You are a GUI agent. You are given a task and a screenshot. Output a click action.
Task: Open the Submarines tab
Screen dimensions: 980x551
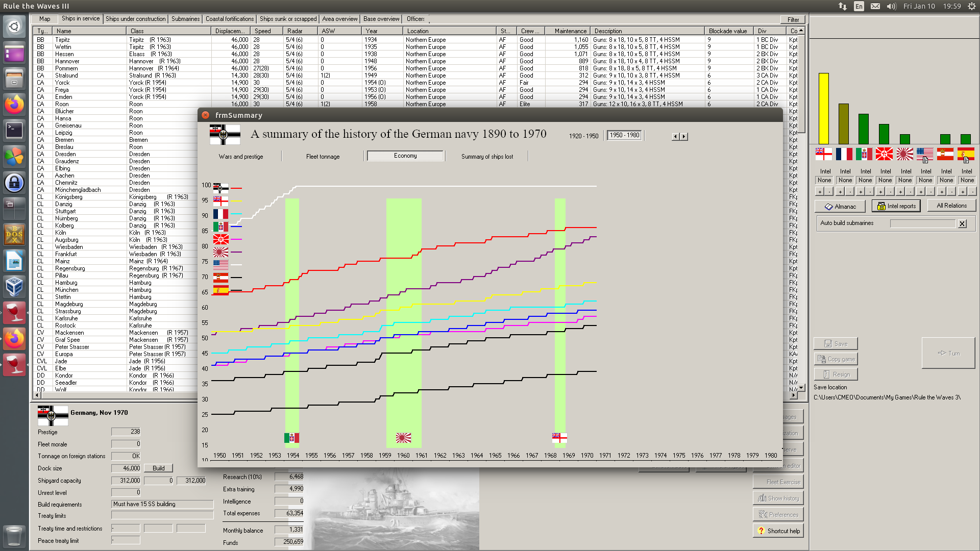[x=185, y=19]
